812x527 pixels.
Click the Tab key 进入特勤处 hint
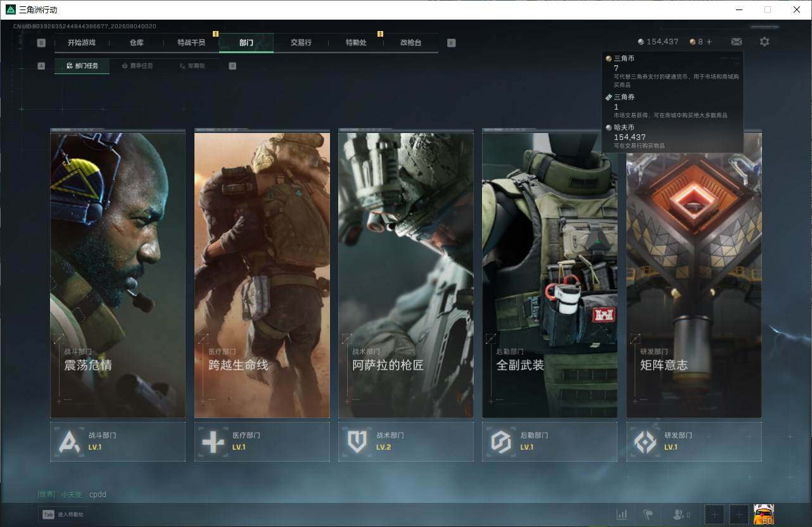(63, 514)
